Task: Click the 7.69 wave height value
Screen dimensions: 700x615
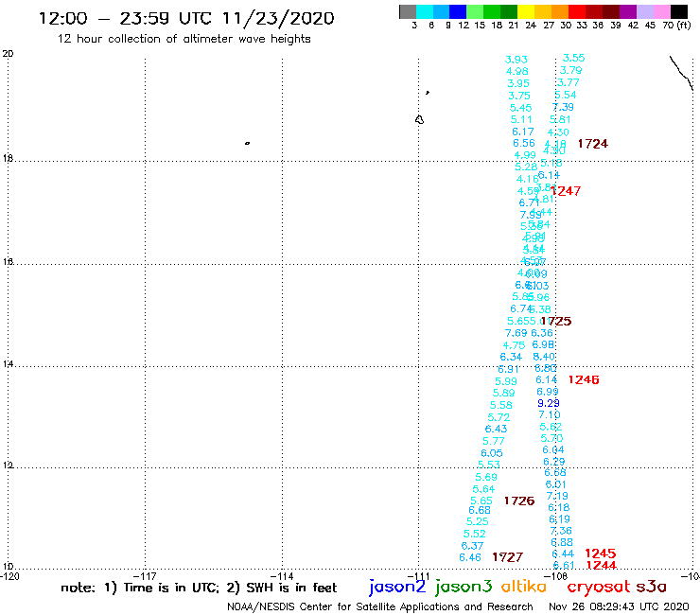Action: [516, 333]
